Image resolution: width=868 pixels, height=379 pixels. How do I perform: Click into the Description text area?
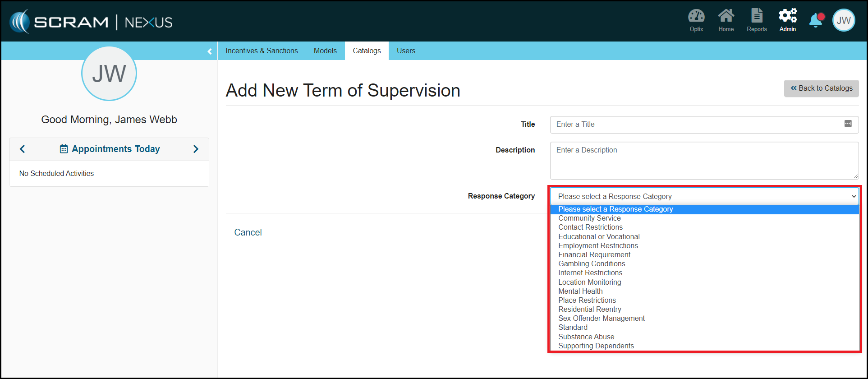(703, 161)
